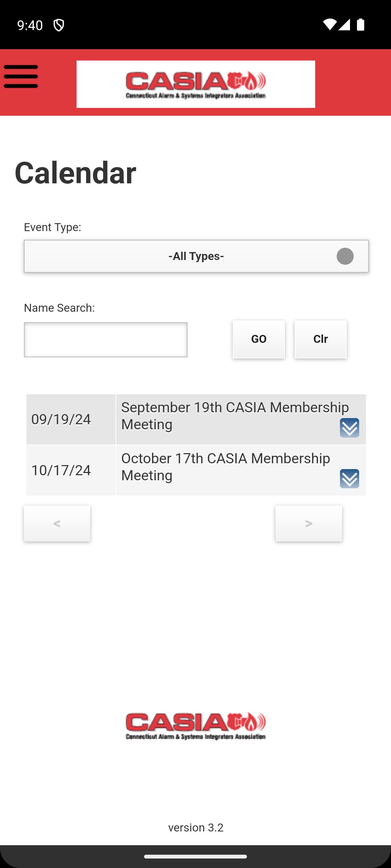Expand details for September 19th meeting
Viewport: 391px width, 868px height.
(349, 428)
